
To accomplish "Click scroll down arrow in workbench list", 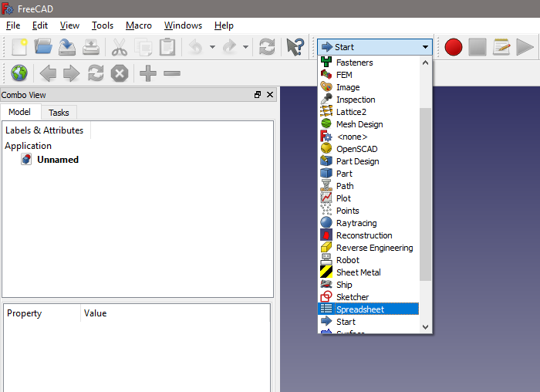I will (426, 327).
